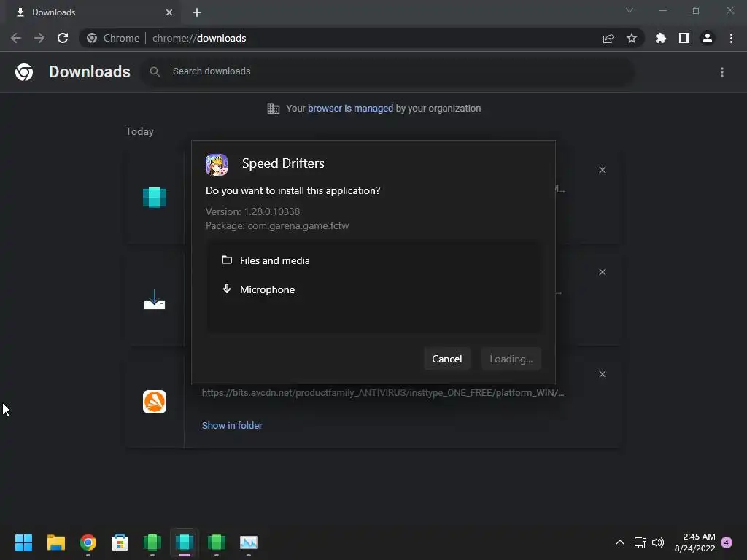The image size is (747, 560).
Task: Select the Downloads tab
Action: pyautogui.click(x=93, y=12)
